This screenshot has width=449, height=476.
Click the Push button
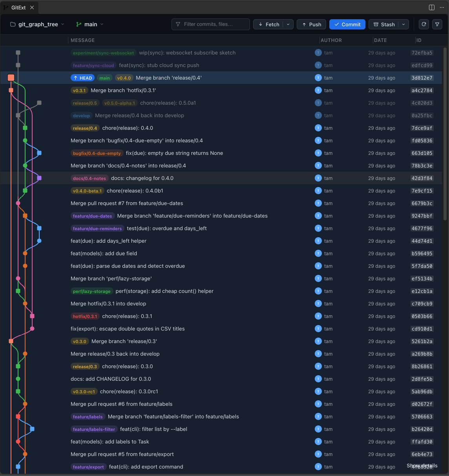(x=312, y=24)
